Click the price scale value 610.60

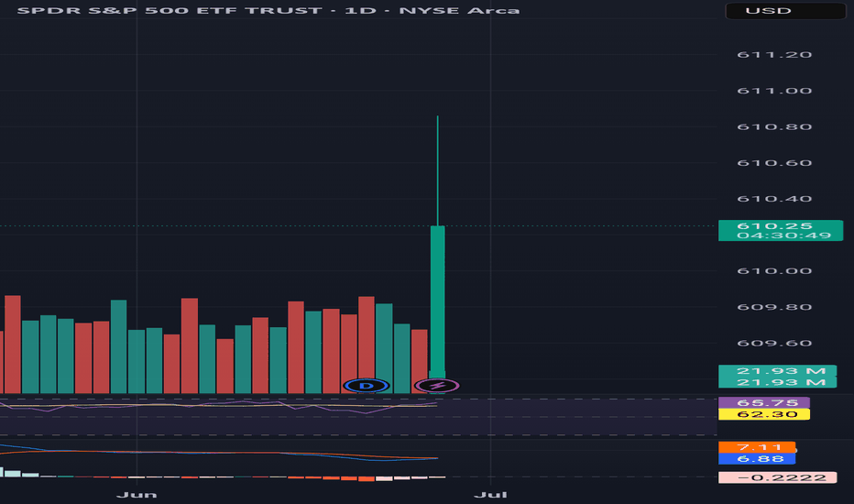pos(774,163)
